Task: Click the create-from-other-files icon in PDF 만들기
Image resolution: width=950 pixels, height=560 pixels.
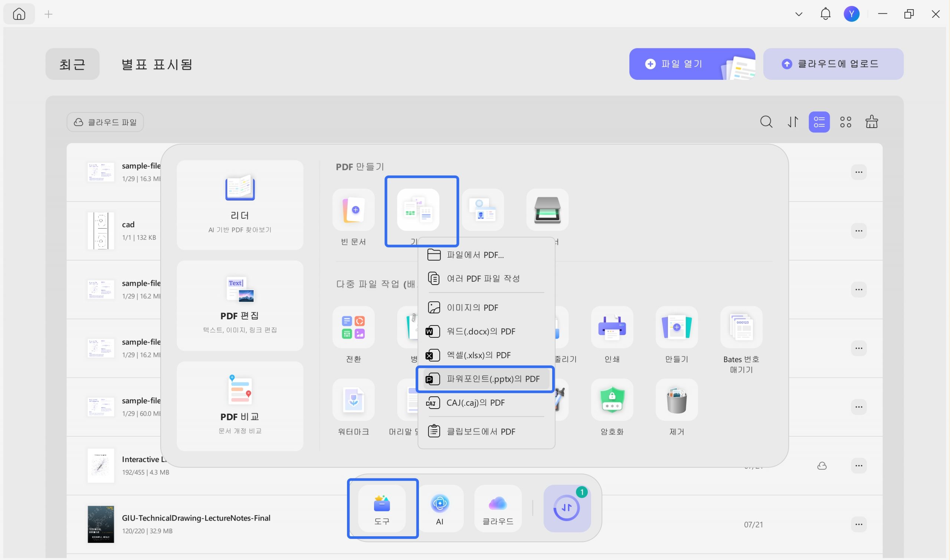Action: point(418,210)
